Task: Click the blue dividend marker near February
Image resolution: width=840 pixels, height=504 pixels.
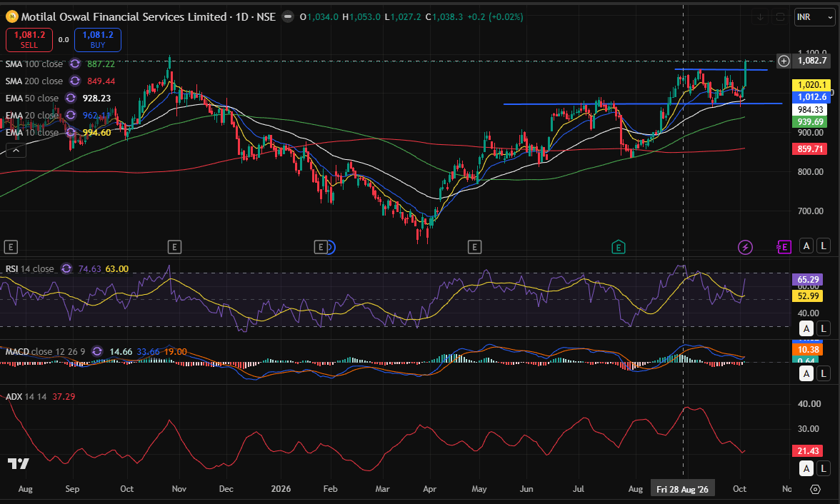Action: coord(331,247)
